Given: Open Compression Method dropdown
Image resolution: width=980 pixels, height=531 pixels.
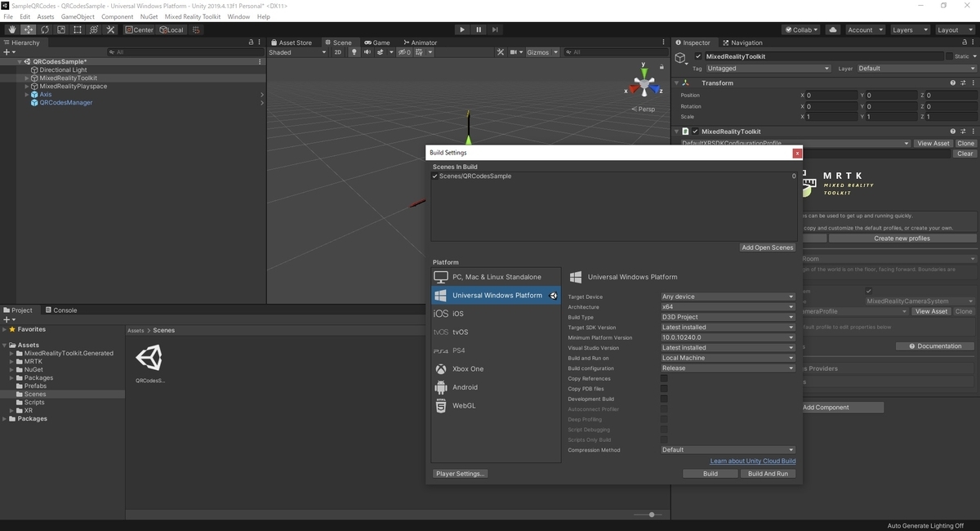Looking at the screenshot, I should pyautogui.click(x=728, y=450).
